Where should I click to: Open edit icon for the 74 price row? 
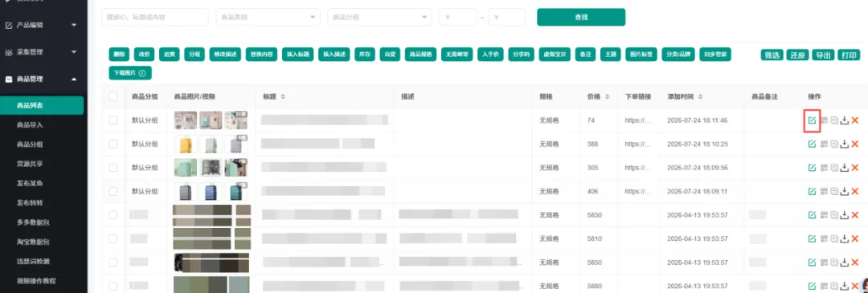[x=812, y=120]
